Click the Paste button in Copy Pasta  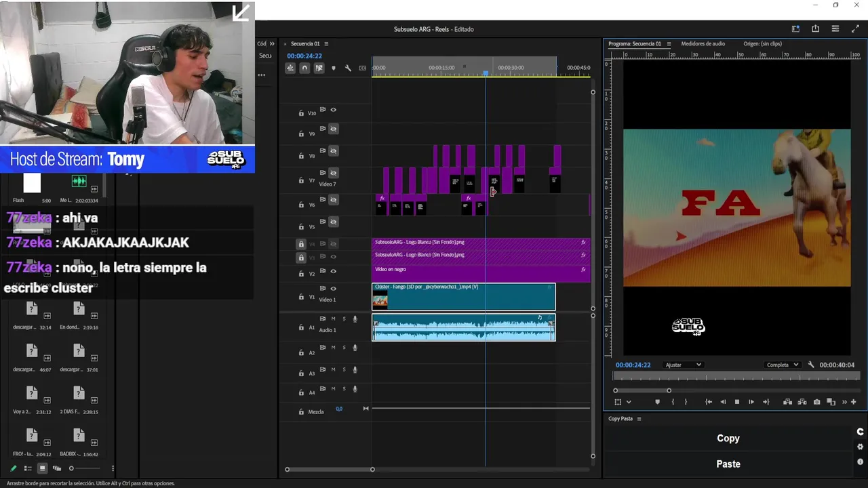click(728, 464)
